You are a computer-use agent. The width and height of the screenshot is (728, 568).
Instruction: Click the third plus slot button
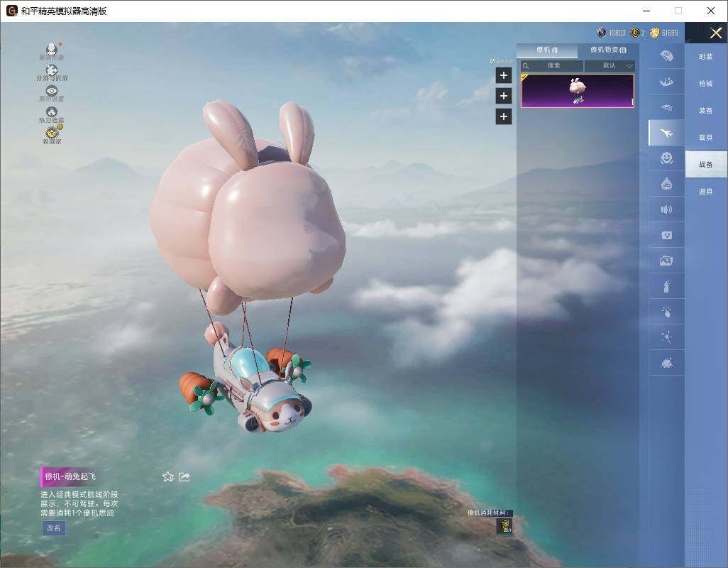(504, 116)
